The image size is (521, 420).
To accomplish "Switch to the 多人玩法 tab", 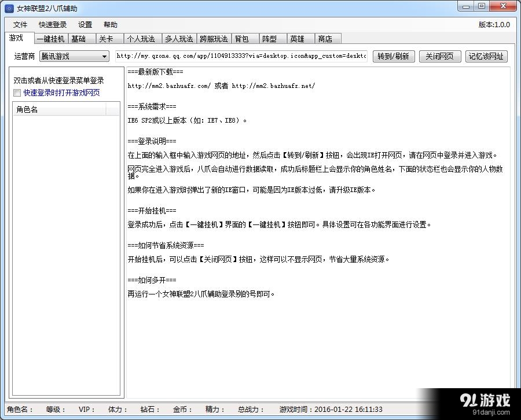I will click(179, 39).
